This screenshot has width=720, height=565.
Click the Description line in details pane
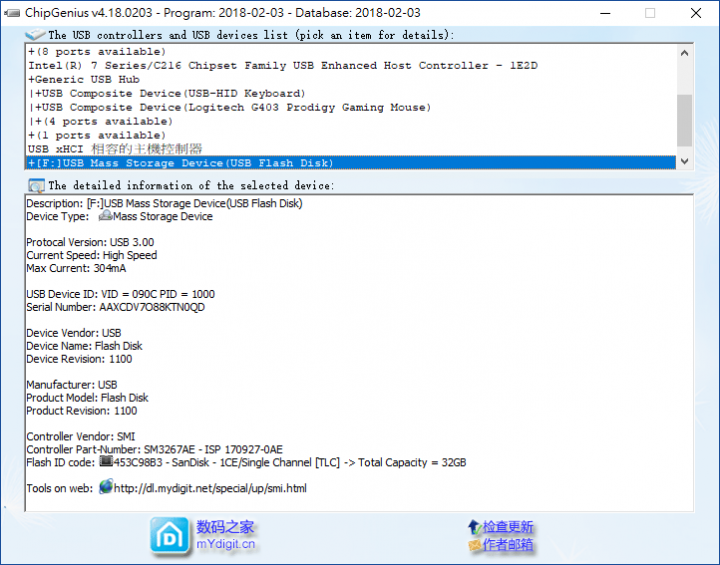pos(164,203)
